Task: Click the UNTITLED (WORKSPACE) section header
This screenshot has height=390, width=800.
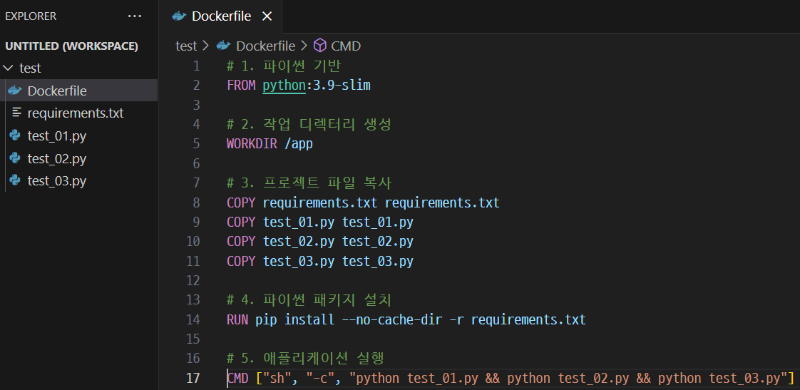Action: pos(71,46)
